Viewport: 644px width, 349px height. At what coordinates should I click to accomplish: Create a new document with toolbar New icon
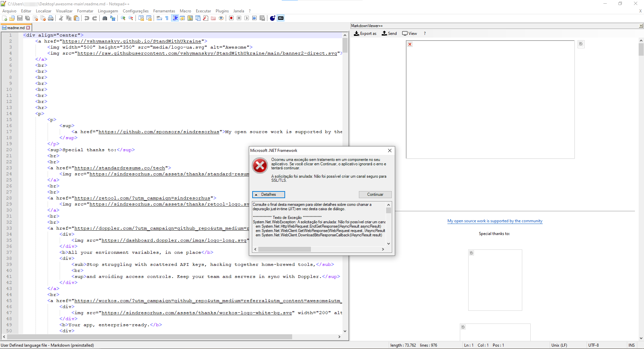(5, 18)
